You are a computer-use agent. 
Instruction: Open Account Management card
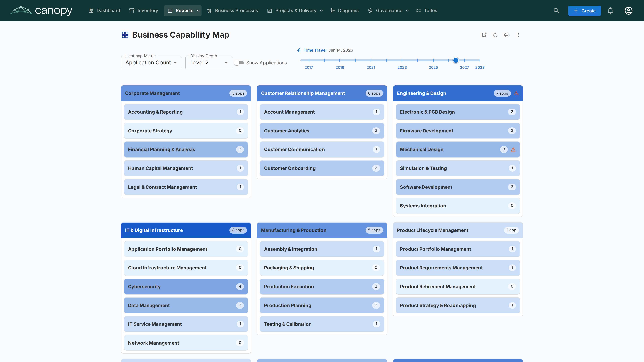322,112
